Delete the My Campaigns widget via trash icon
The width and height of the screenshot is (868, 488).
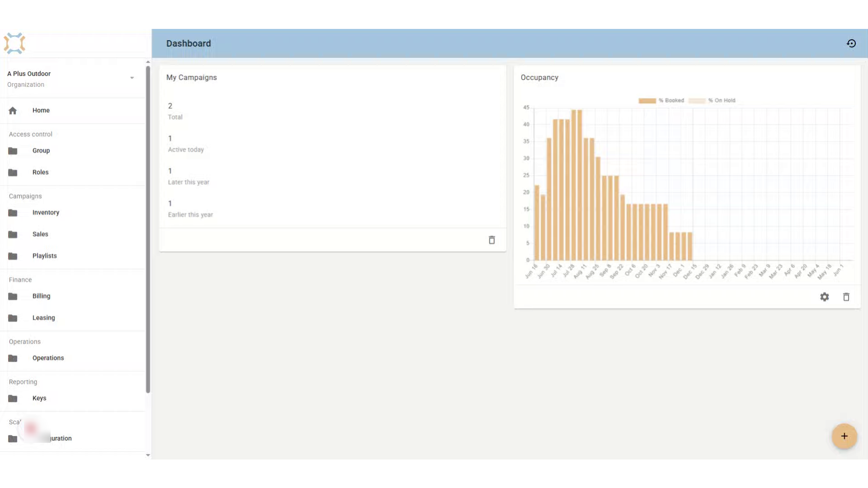tap(492, 240)
